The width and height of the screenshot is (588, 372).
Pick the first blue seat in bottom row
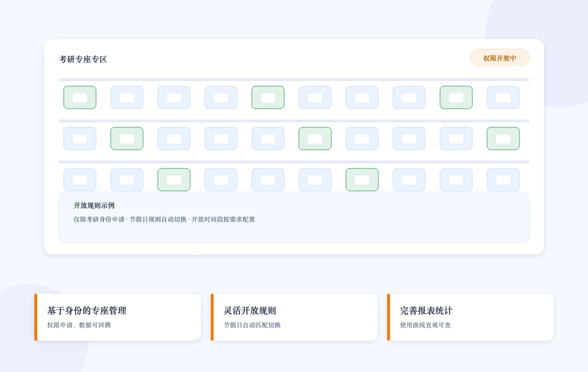click(80, 180)
